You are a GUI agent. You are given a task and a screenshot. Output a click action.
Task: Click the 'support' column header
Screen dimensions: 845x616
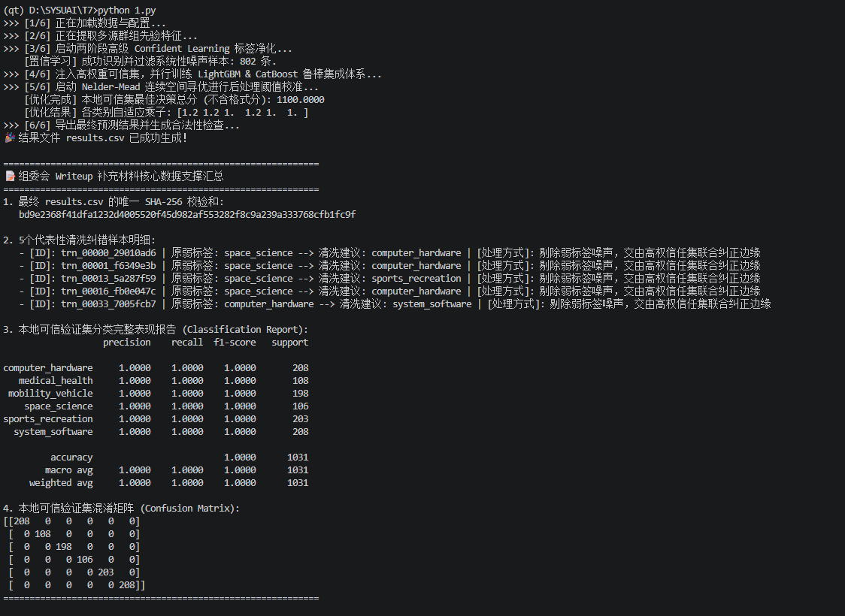click(x=290, y=343)
